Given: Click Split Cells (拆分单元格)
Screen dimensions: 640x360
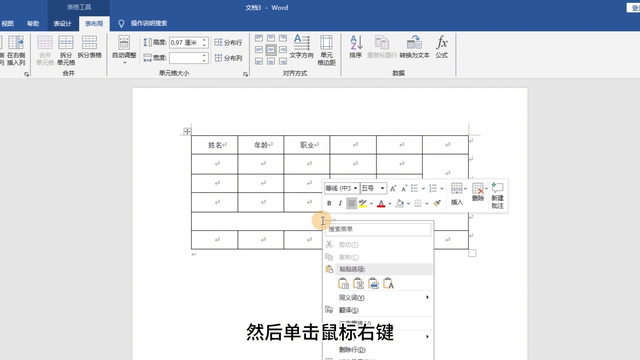Looking at the screenshot, I should [x=66, y=50].
